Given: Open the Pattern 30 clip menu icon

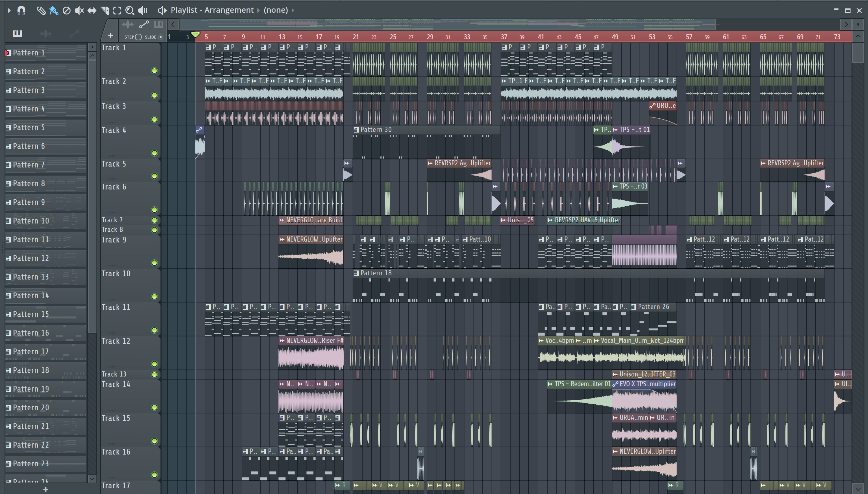Looking at the screenshot, I should [356, 130].
